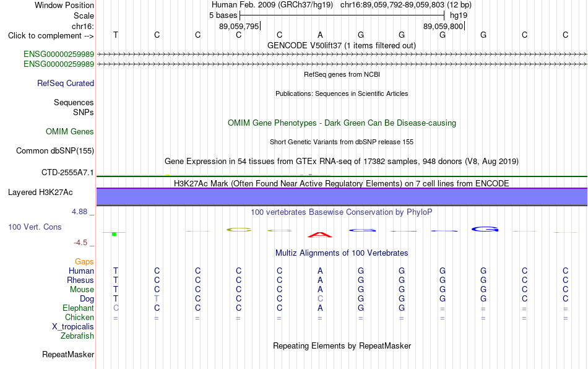This screenshot has width=588, height=369.
Task: Click the 100 Vert. Cons track label
Action: pos(35,227)
